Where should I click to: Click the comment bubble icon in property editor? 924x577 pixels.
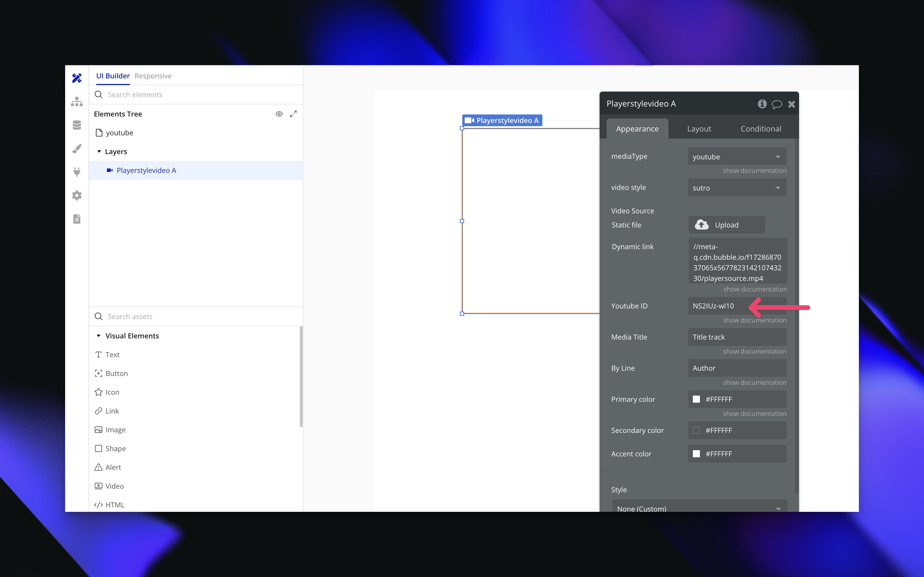(x=777, y=104)
